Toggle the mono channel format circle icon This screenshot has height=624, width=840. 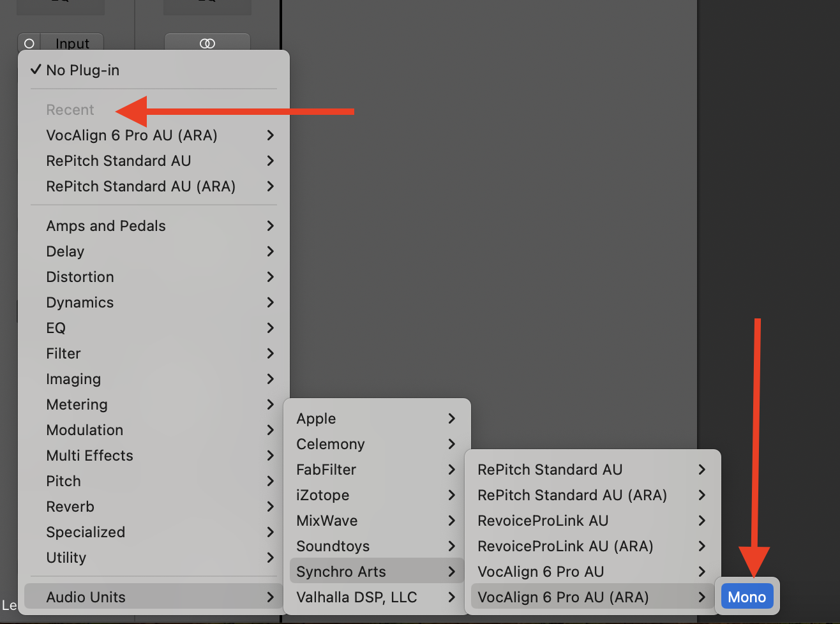(29, 43)
